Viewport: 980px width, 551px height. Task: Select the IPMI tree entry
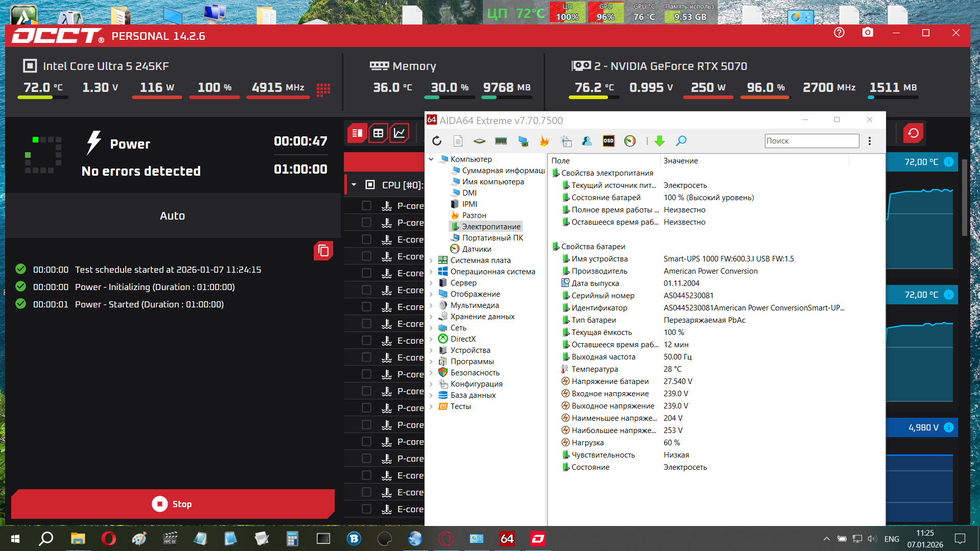point(470,204)
